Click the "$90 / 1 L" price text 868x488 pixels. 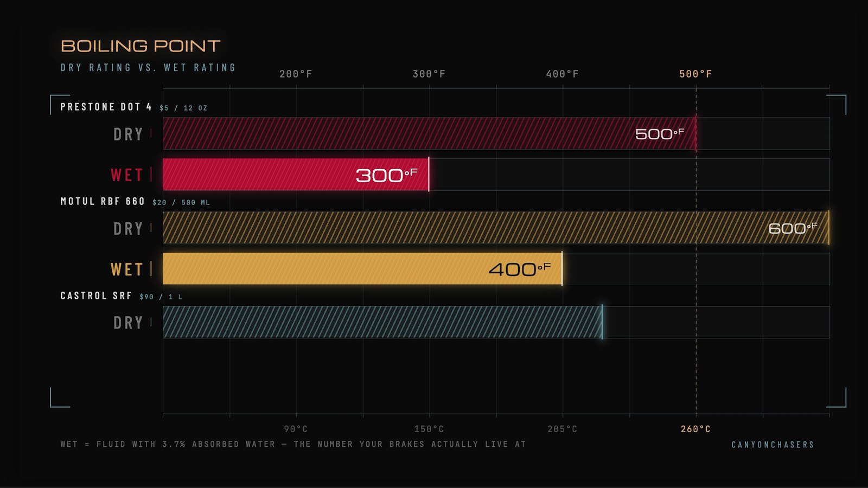[161, 297]
